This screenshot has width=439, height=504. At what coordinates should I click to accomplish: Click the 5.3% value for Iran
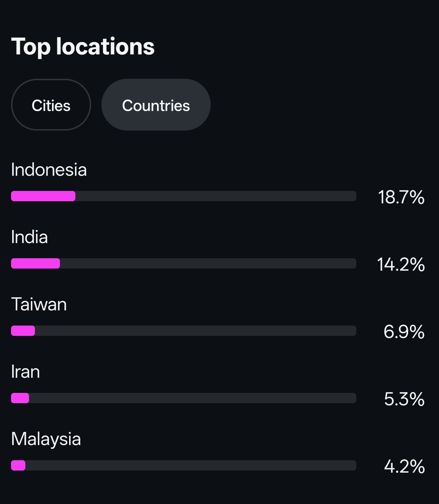tap(404, 399)
